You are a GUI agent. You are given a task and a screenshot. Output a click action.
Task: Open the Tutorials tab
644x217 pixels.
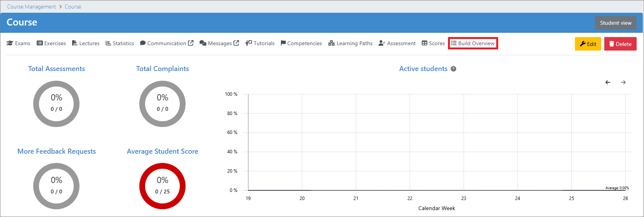(260, 43)
